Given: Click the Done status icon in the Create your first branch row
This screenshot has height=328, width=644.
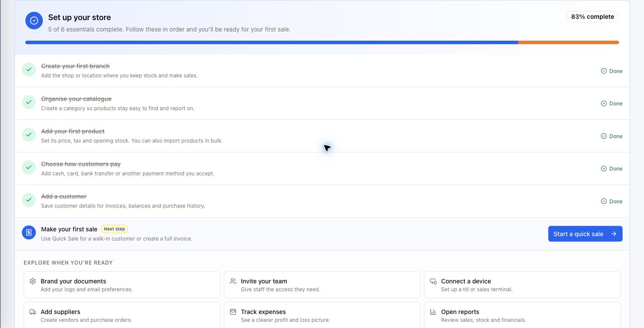Looking at the screenshot, I should (x=604, y=71).
